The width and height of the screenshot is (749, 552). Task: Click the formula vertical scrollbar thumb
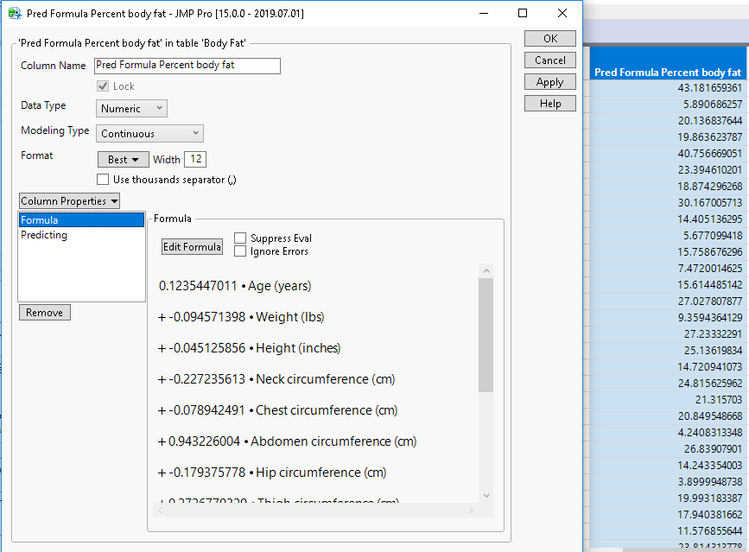coord(486,335)
